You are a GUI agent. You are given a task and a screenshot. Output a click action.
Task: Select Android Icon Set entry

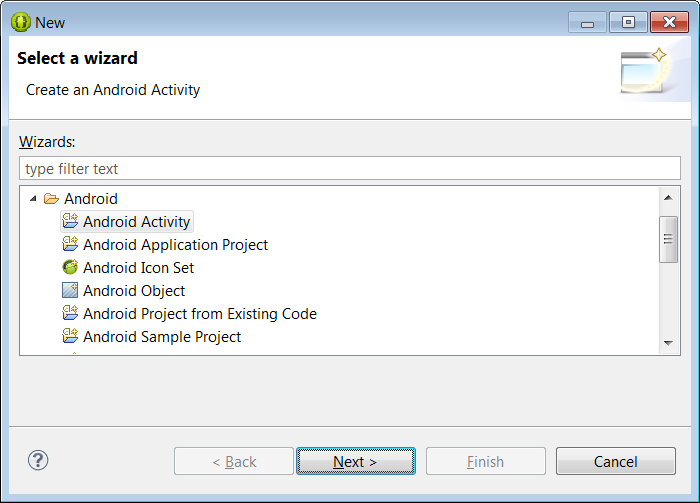[x=138, y=268]
